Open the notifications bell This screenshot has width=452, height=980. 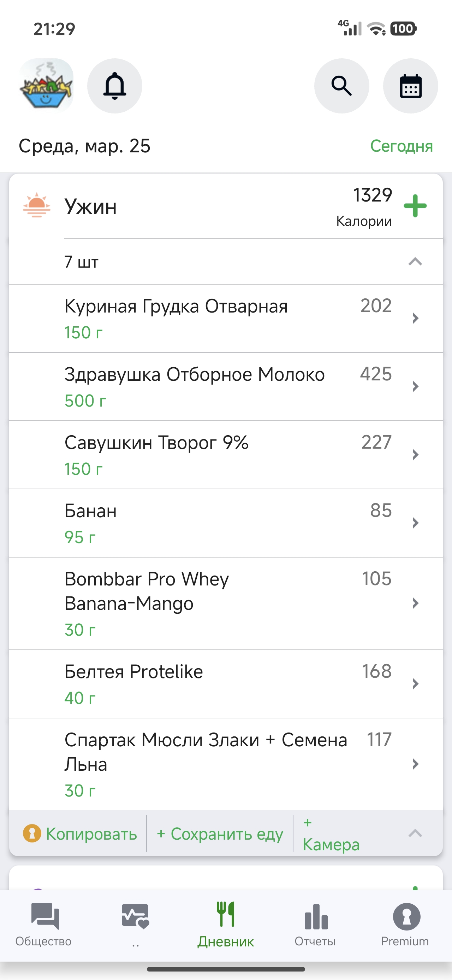coord(115,86)
